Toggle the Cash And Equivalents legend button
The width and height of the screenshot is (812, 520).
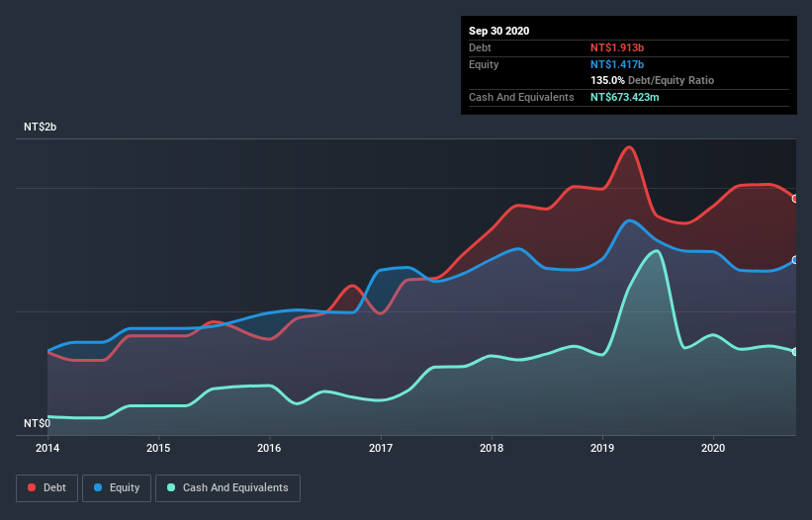click(227, 488)
